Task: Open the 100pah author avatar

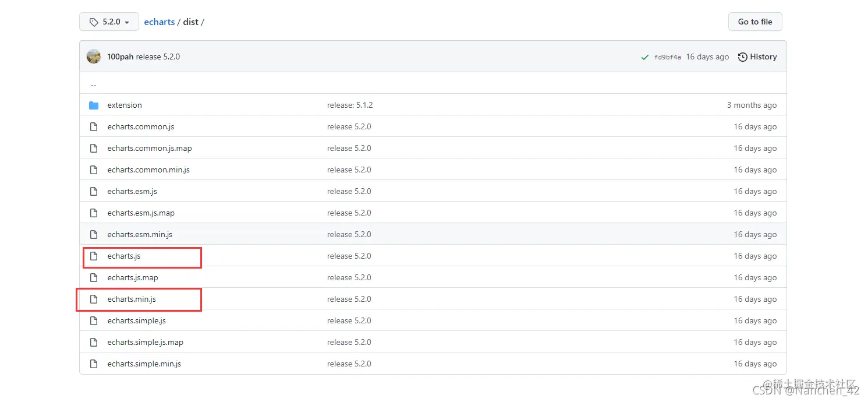Action: point(94,57)
